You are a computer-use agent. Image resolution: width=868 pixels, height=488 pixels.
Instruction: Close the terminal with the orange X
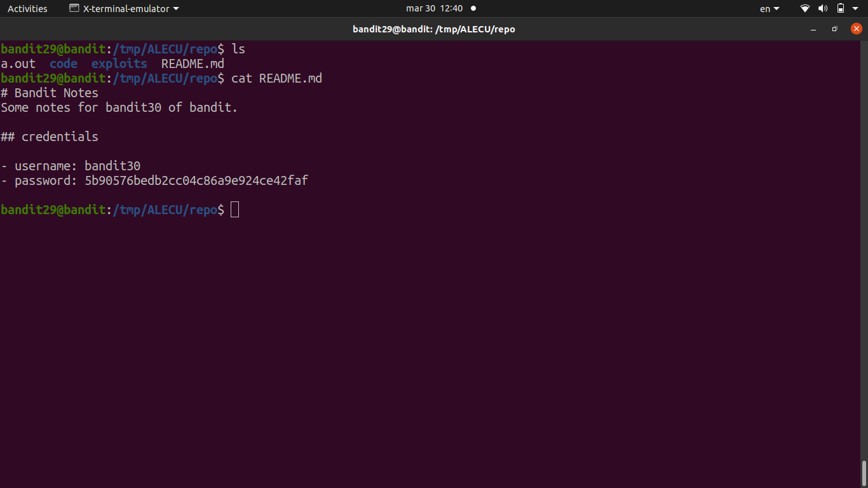click(856, 29)
